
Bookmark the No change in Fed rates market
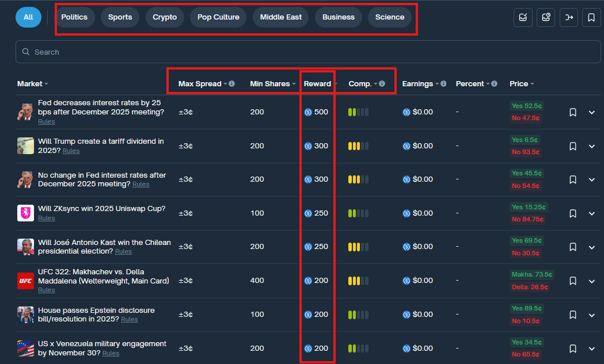tap(573, 179)
